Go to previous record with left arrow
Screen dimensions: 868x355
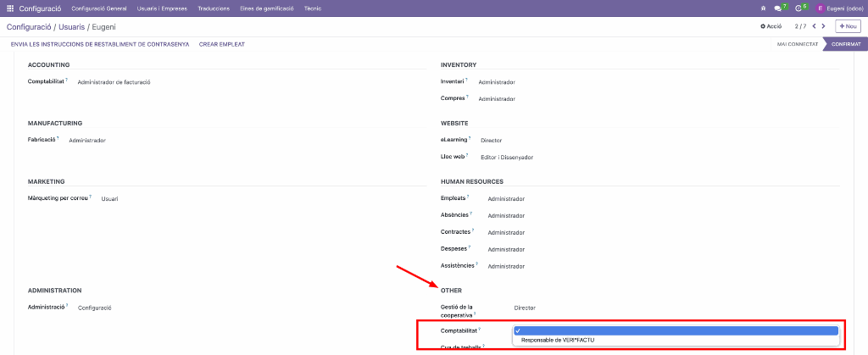(x=815, y=26)
